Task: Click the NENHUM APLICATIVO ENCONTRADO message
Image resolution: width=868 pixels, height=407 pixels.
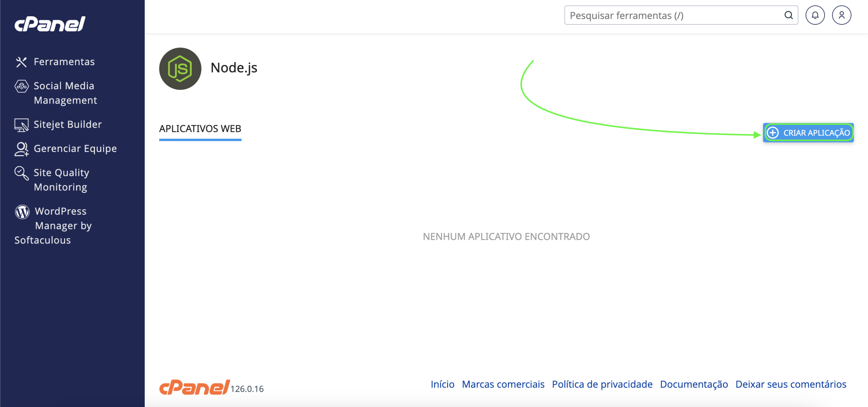Action: point(506,236)
